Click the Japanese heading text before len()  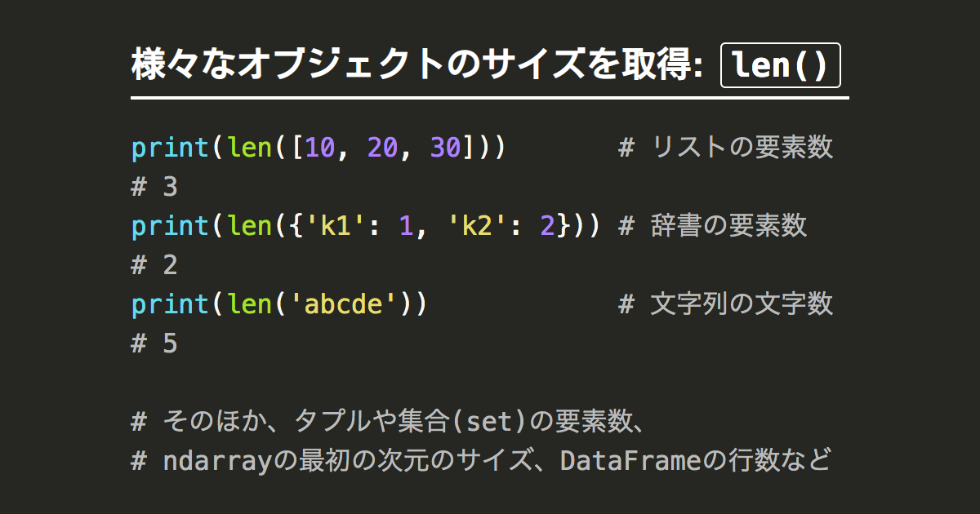coord(416,65)
